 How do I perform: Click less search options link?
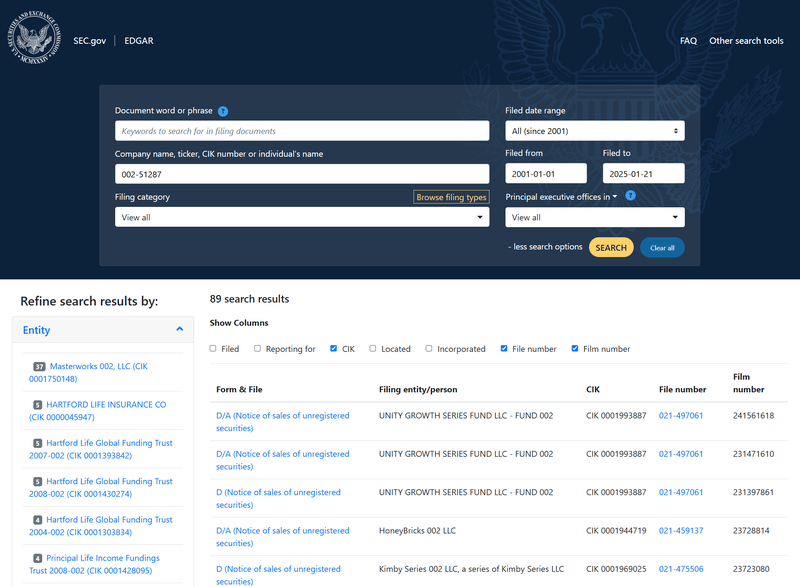tap(545, 247)
